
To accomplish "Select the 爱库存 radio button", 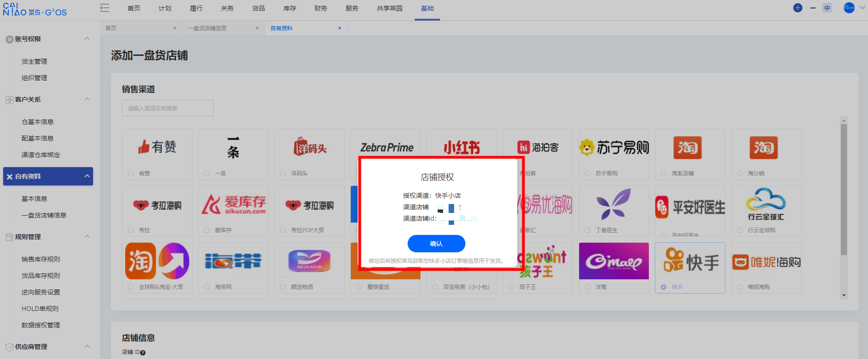I will (207, 230).
